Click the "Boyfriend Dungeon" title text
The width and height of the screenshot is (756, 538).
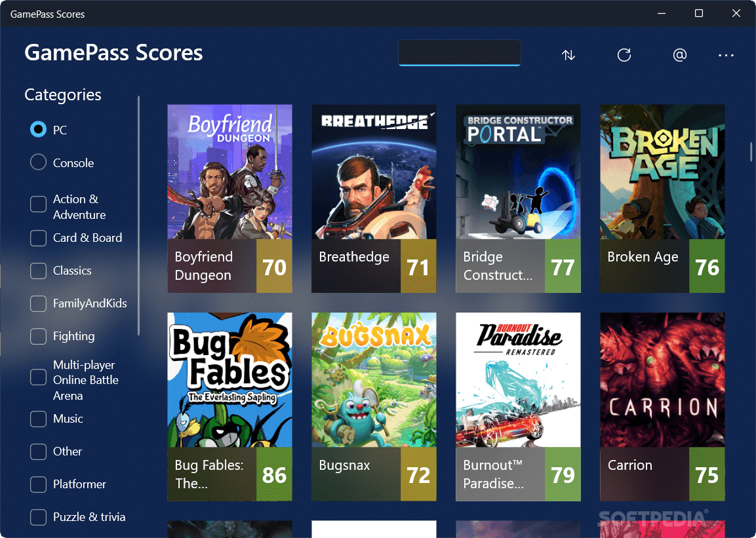[203, 266]
